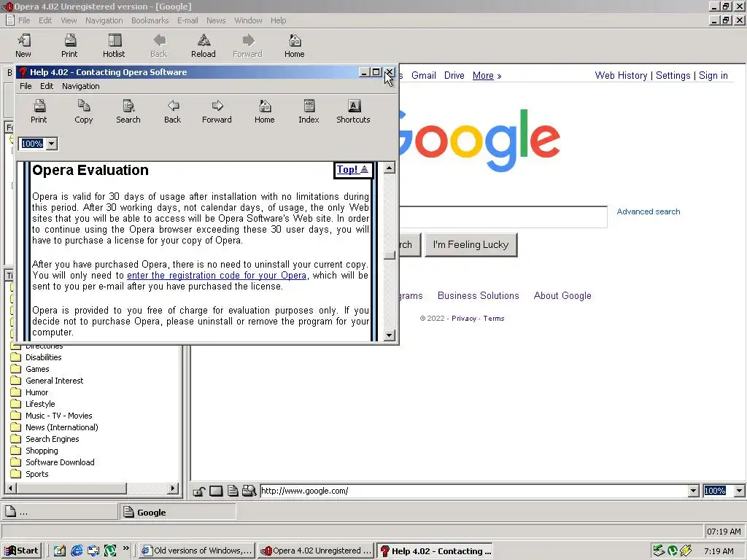Screen dimensions: 747x560
Task: Click the Privacy link in the Google footer
Action: [x=463, y=319]
